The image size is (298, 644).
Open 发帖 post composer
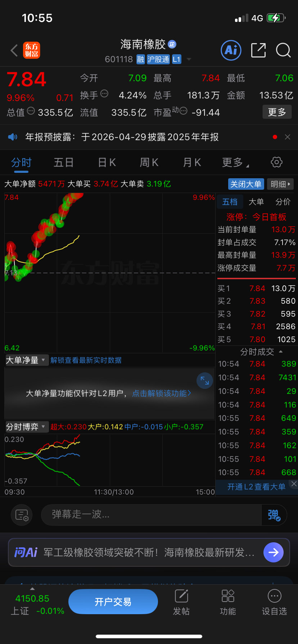coord(181,602)
